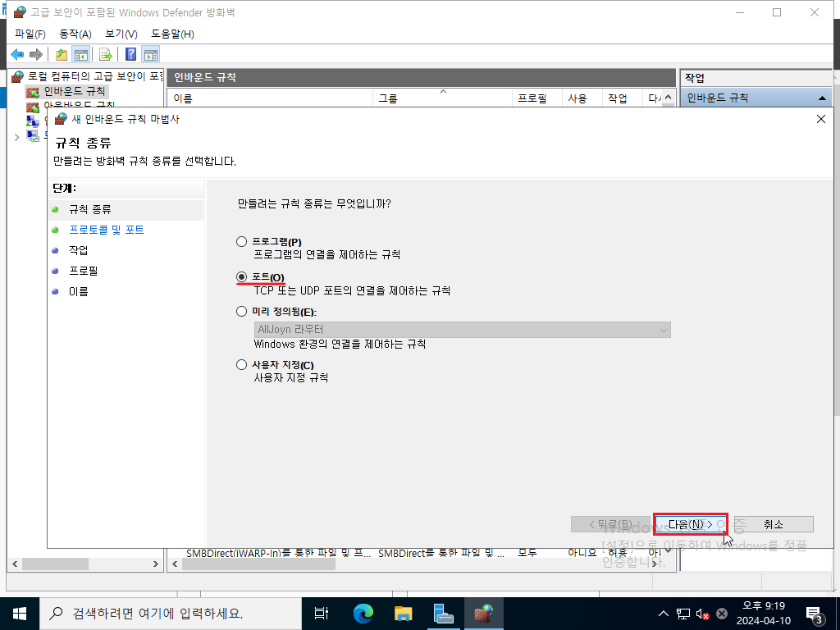Click the Forward arrow toolbar icon

pos(36,54)
